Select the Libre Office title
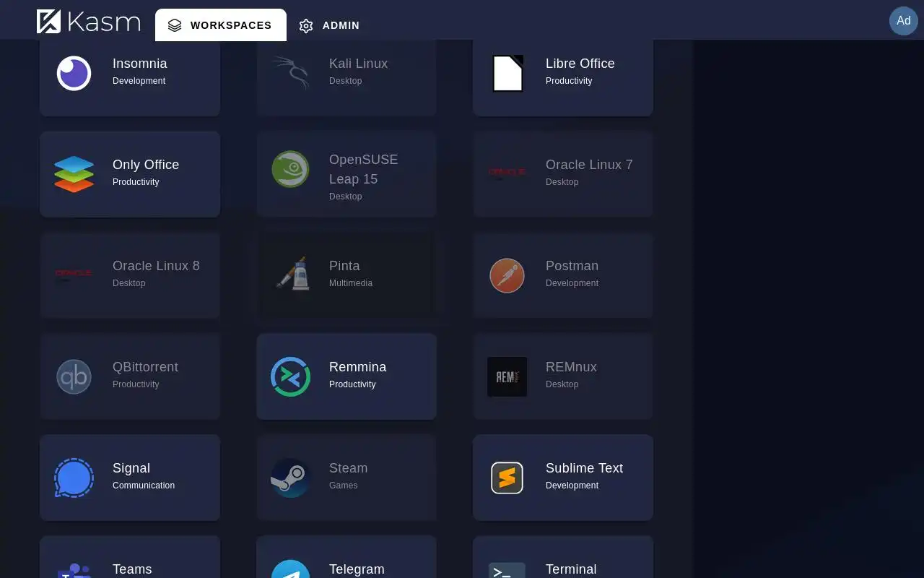The height and width of the screenshot is (578, 924). tap(580, 64)
